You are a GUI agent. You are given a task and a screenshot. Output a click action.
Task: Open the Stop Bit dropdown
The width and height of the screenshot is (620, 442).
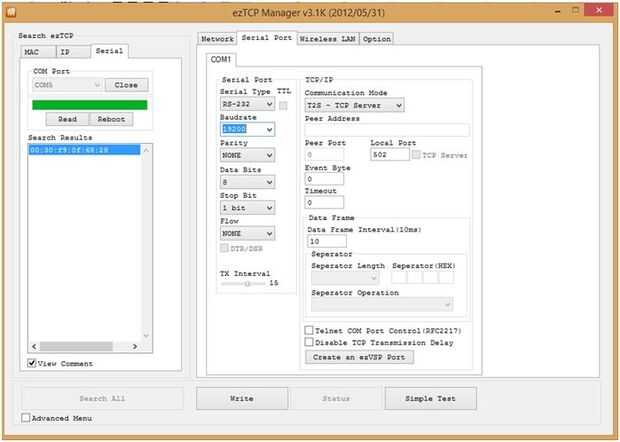pos(247,208)
